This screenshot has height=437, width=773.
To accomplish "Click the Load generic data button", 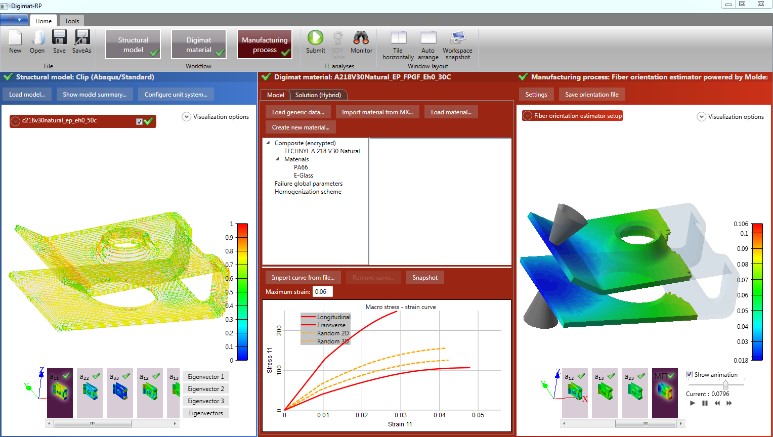I will (297, 113).
